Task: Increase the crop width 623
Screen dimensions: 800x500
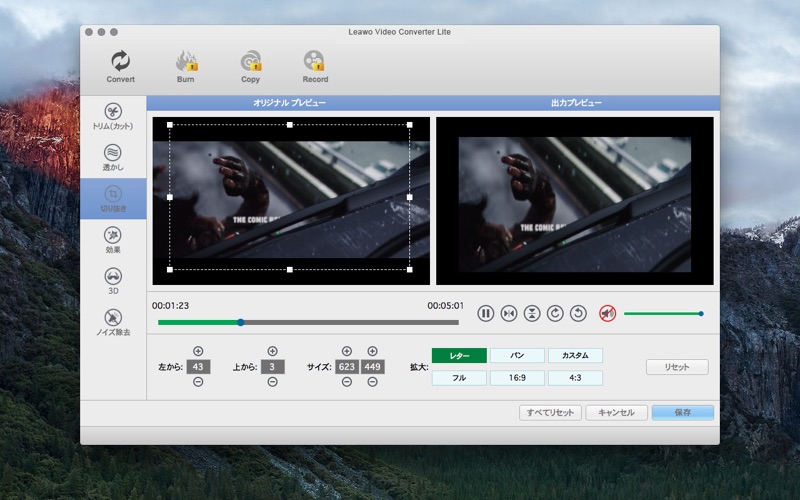Action: pyautogui.click(x=346, y=351)
